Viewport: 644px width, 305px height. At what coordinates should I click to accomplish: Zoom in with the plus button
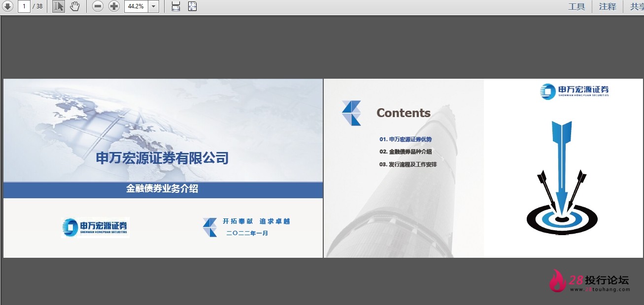coord(114,6)
